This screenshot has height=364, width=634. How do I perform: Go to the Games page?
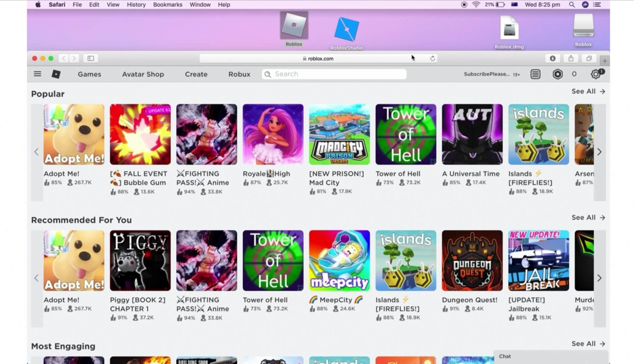click(x=89, y=74)
